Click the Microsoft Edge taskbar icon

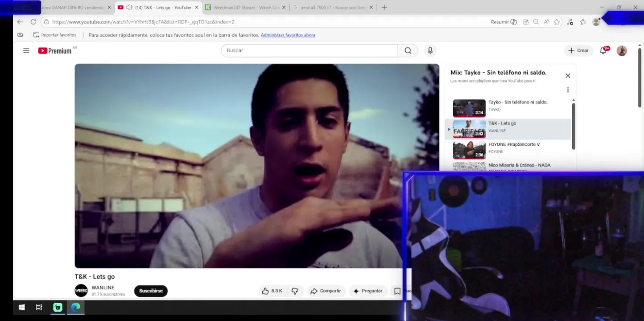click(x=76, y=307)
